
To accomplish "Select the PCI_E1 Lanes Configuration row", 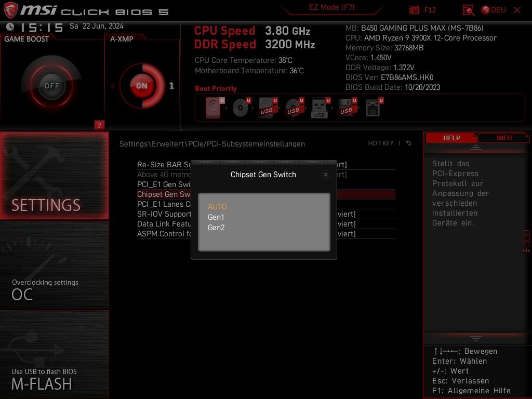I will point(266,204).
